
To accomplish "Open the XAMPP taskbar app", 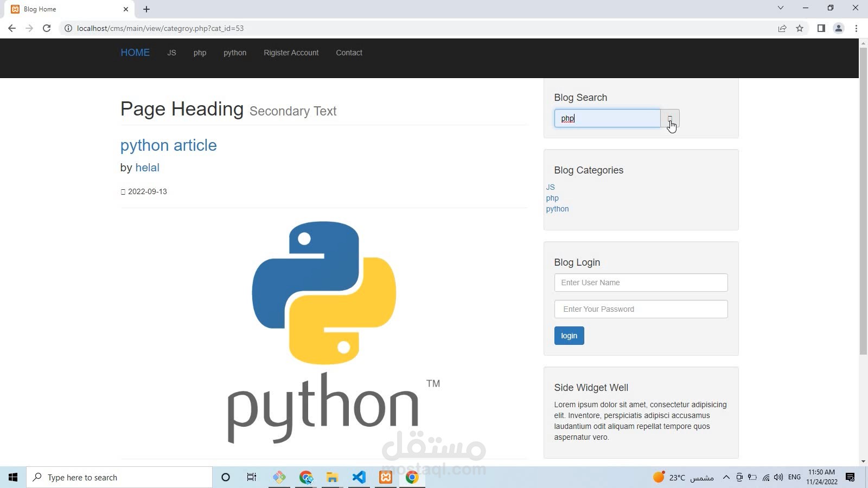I will click(386, 477).
